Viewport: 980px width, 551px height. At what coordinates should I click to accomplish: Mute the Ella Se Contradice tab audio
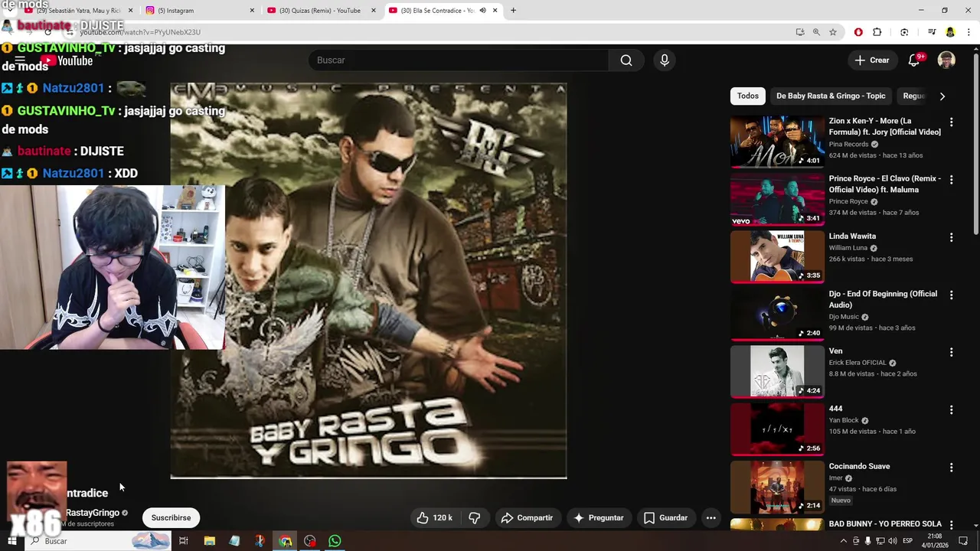(482, 11)
